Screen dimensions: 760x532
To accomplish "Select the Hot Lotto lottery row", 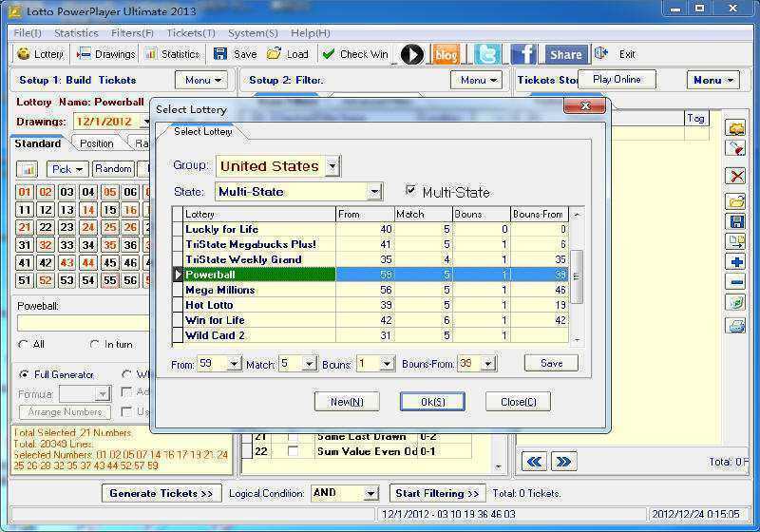I will click(x=371, y=305).
